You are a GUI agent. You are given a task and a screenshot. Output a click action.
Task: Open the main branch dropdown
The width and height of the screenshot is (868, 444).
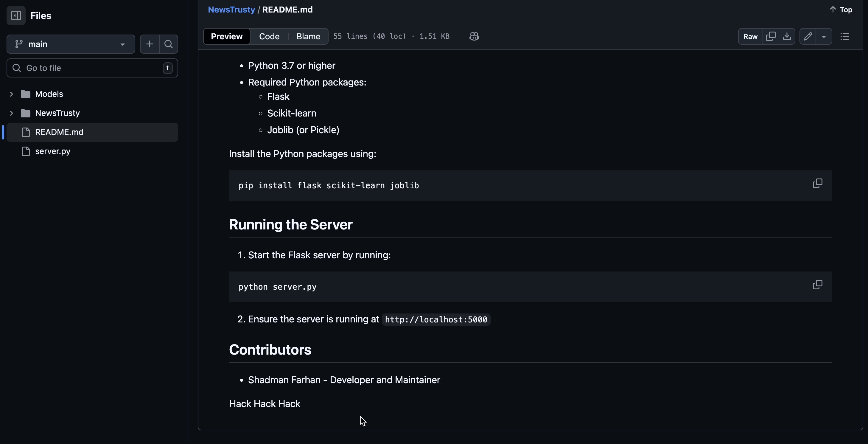71,44
